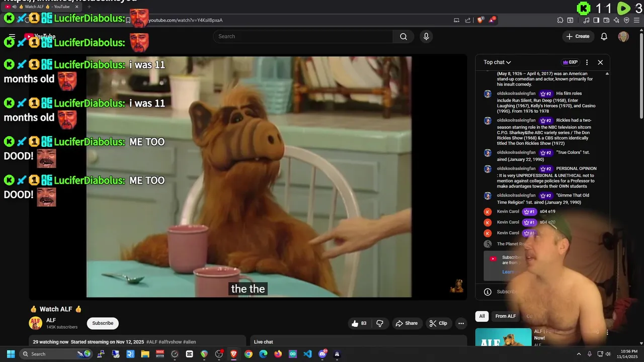Image resolution: width=644 pixels, height=362 pixels.
Task: Click the ALF video player
Action: [248, 177]
